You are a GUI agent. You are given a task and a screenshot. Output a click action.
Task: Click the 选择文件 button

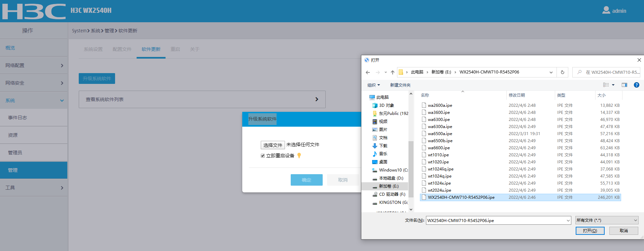pyautogui.click(x=273, y=145)
